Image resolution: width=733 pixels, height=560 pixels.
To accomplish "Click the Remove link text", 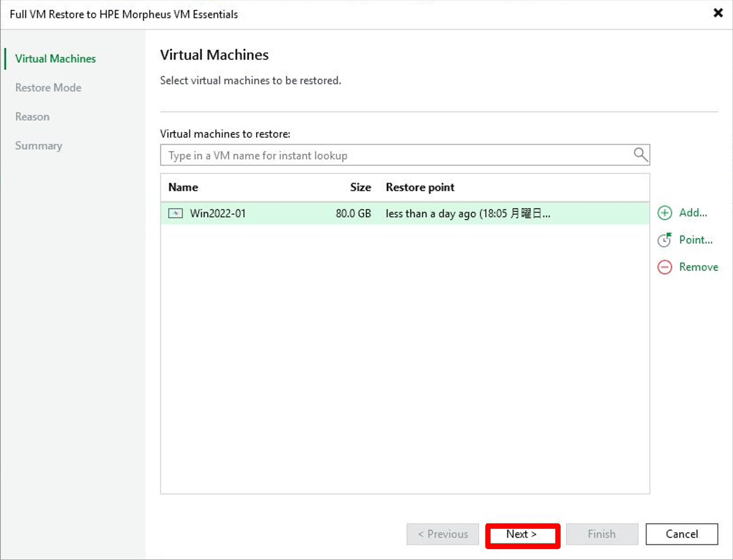I will tap(699, 267).
